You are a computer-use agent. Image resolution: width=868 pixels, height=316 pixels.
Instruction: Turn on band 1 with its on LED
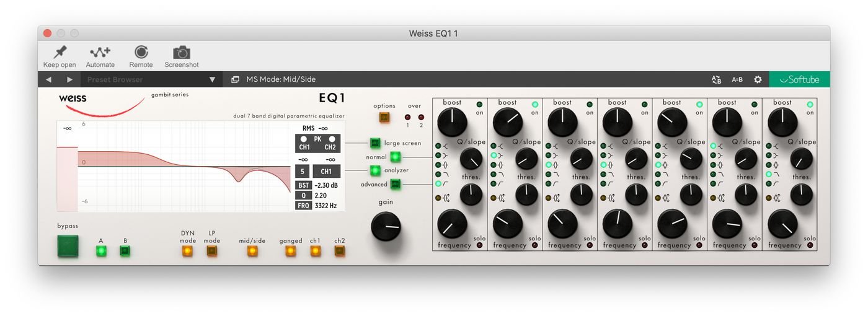click(x=479, y=104)
